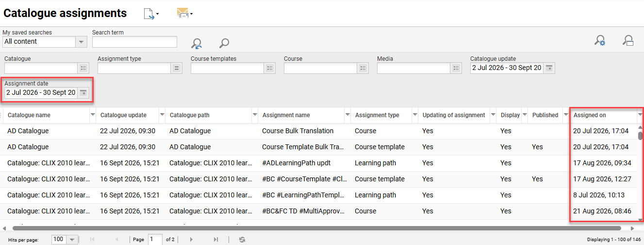Open Catalogue name column menu arrow
Image resolution: width=644 pixels, height=245 pixels.
click(93, 115)
